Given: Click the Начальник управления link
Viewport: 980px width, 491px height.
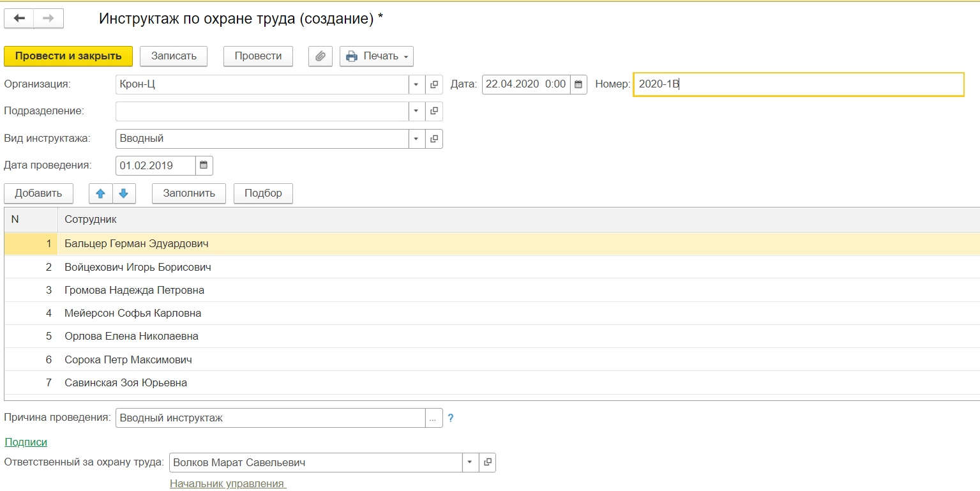Looking at the screenshot, I should [x=227, y=483].
